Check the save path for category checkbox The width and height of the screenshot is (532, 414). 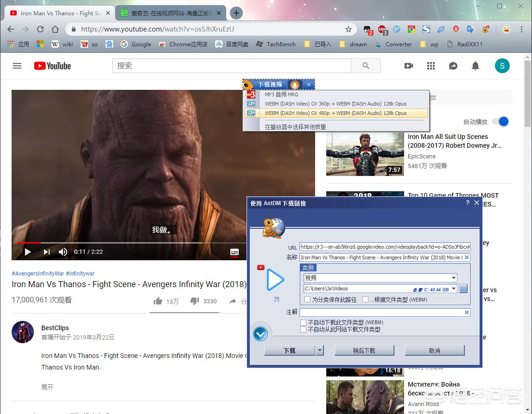(x=308, y=300)
